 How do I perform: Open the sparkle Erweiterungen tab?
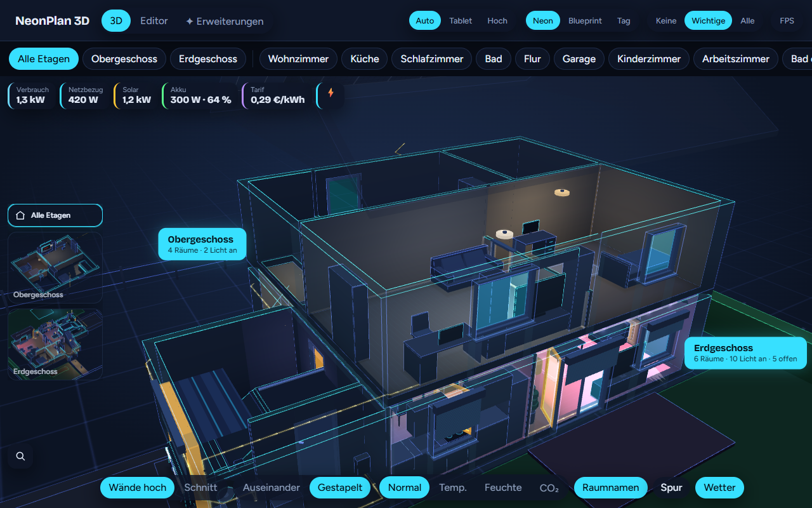(x=225, y=21)
